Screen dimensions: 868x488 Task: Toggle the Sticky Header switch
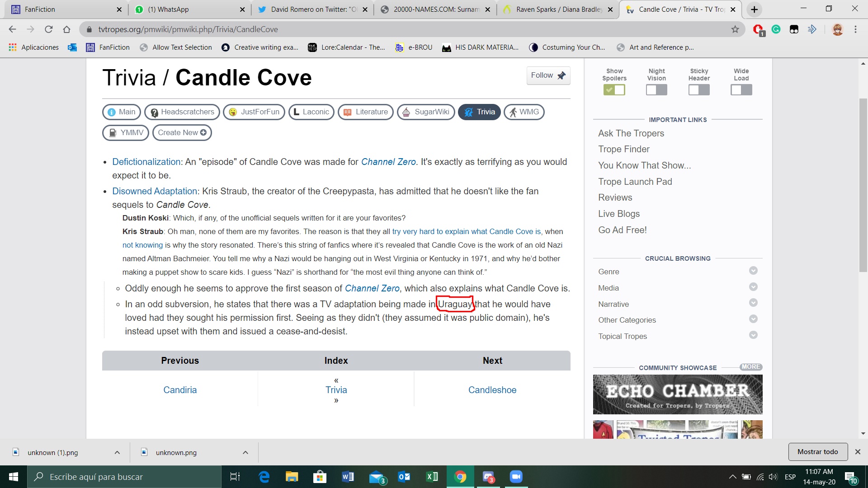(699, 90)
